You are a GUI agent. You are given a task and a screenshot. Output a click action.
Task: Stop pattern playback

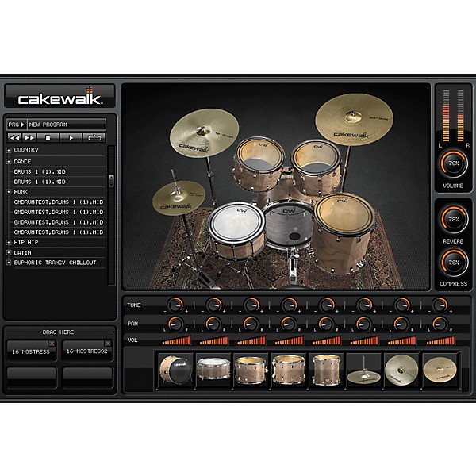point(48,138)
